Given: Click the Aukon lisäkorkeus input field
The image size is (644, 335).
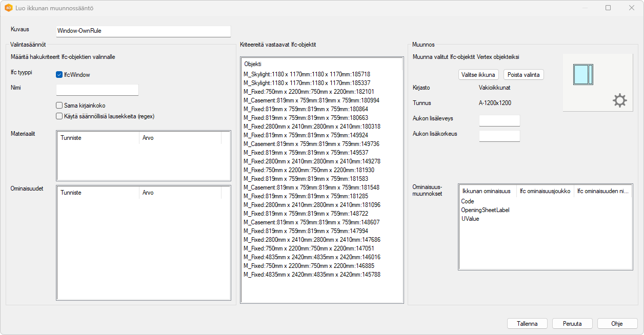Looking at the screenshot, I should (x=499, y=136).
